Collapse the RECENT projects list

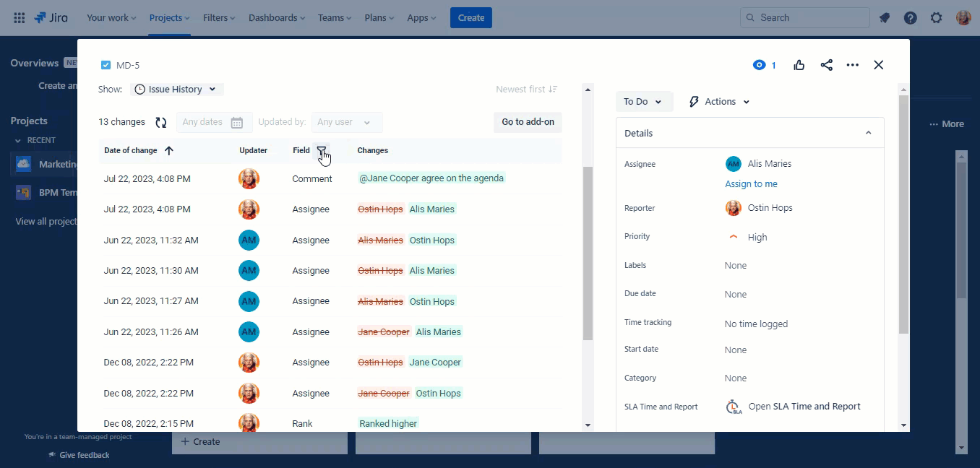coord(18,140)
